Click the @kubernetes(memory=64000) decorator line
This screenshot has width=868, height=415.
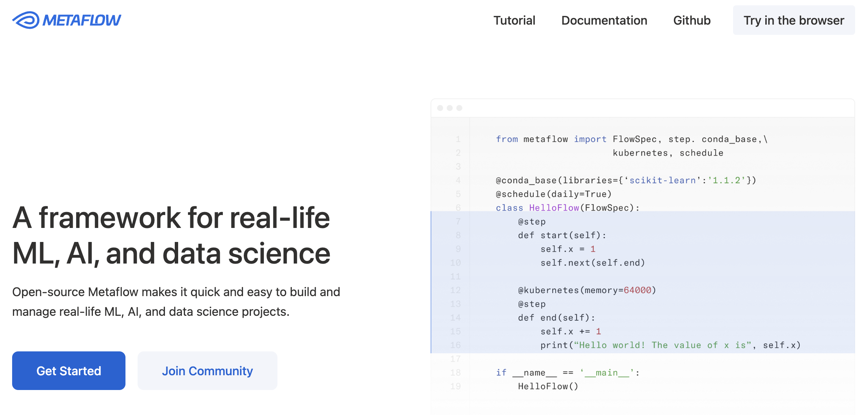click(x=587, y=290)
